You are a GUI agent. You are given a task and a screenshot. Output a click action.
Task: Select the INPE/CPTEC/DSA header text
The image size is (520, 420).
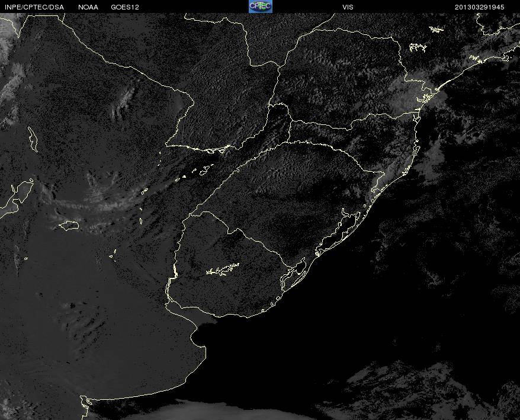click(x=34, y=7)
